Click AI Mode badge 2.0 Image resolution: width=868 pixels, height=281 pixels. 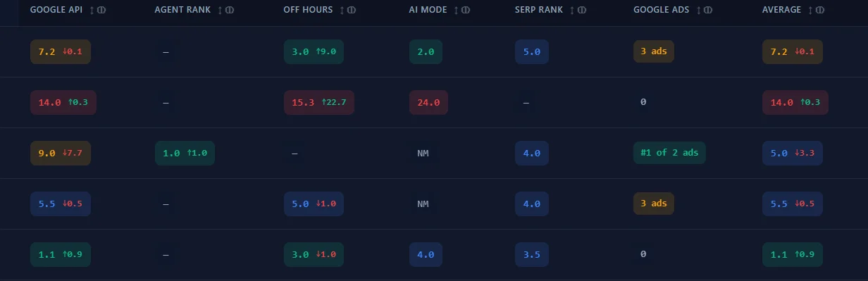pos(426,51)
